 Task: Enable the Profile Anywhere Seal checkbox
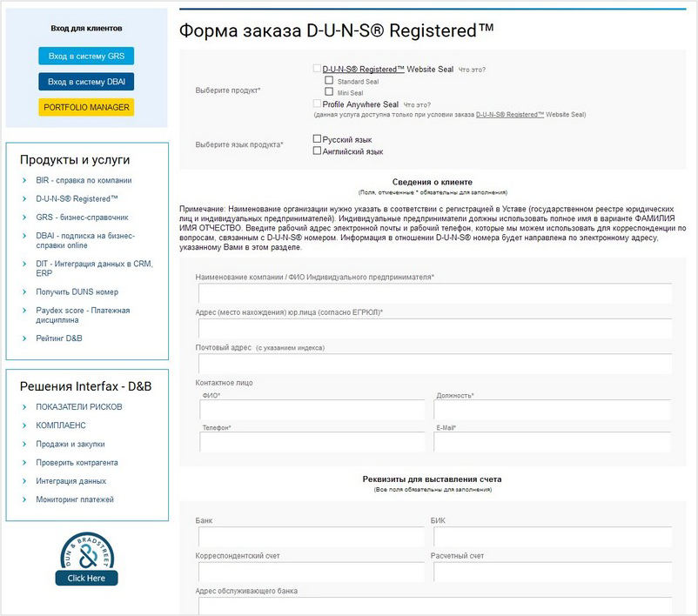[317, 104]
